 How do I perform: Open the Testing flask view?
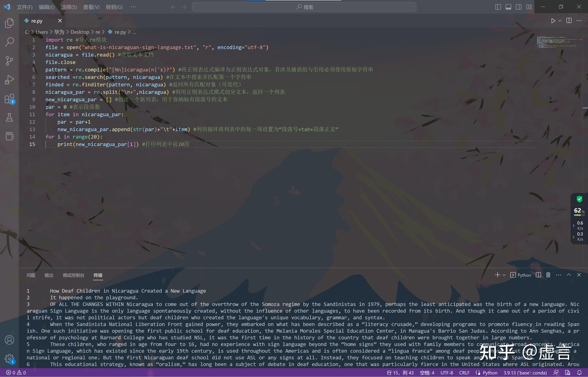9,118
